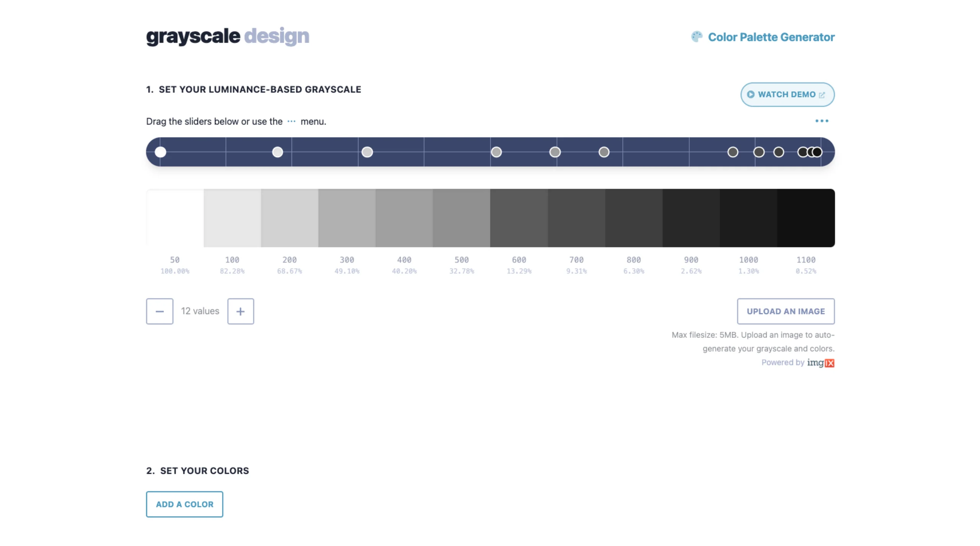
Task: Click the 0.52% luminance label
Action: (806, 271)
